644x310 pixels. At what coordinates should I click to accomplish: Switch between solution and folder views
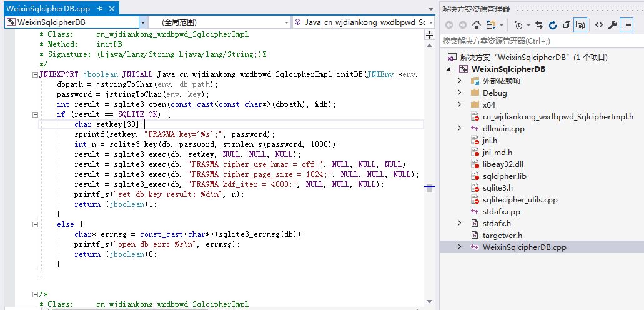tap(491, 25)
